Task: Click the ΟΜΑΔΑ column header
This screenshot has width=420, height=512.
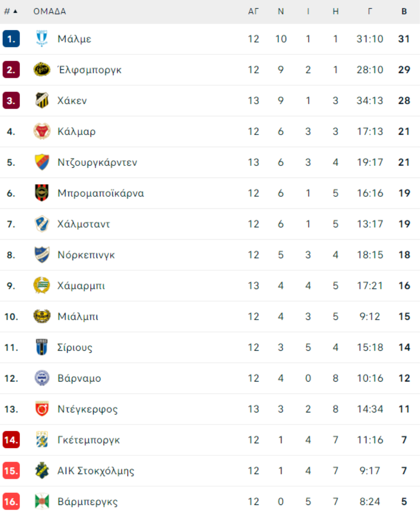Action: point(49,11)
